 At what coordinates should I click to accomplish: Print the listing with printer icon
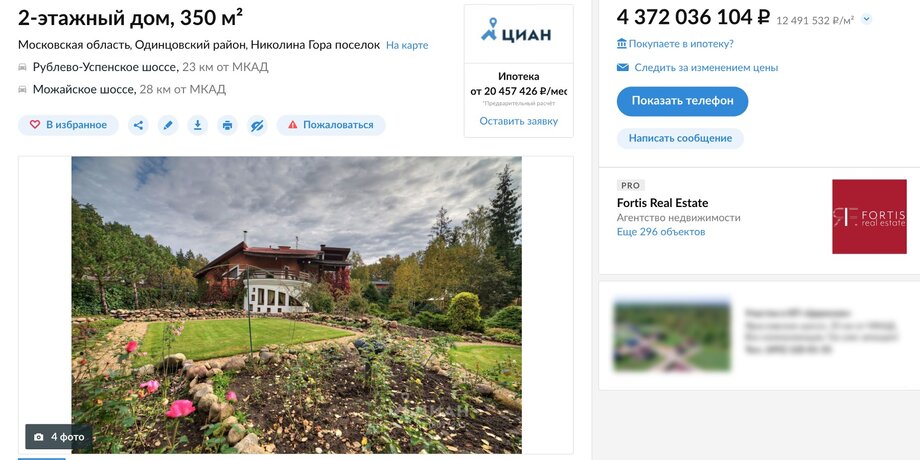coord(227,125)
